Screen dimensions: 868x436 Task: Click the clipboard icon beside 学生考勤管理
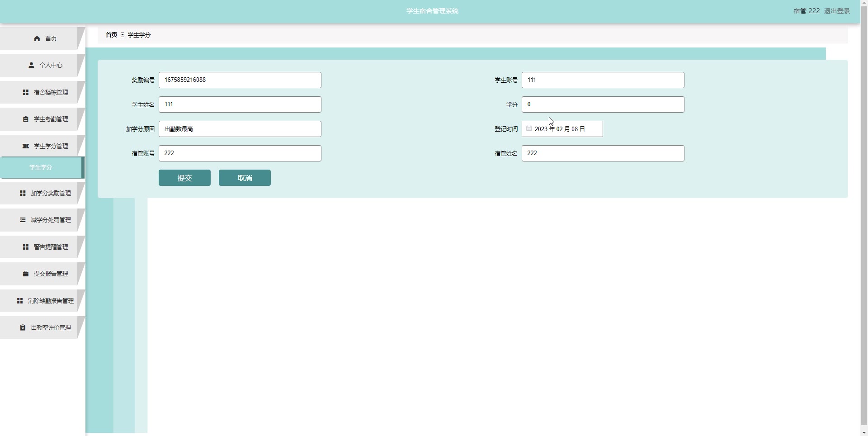[x=26, y=119]
